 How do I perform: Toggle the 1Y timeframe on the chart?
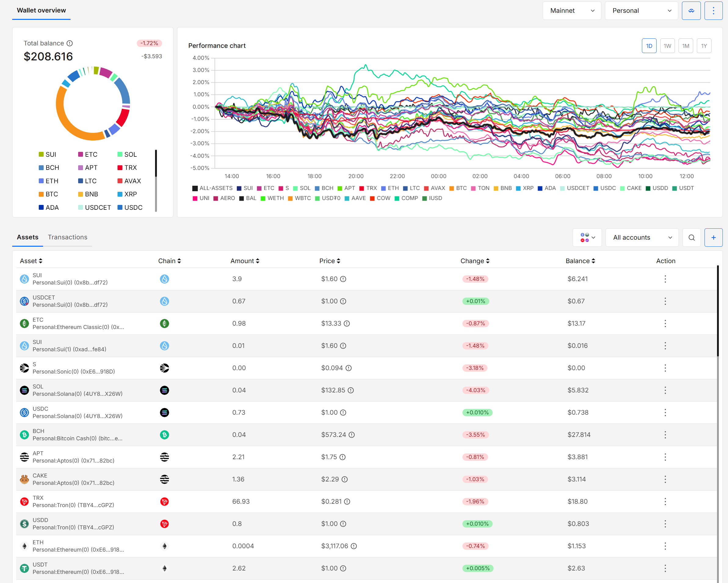704,45
